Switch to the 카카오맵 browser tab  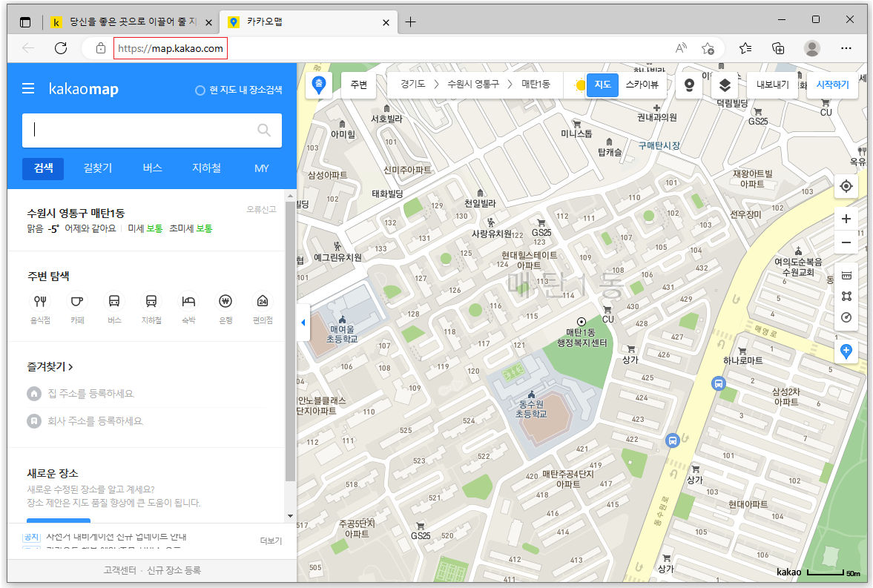point(309,22)
